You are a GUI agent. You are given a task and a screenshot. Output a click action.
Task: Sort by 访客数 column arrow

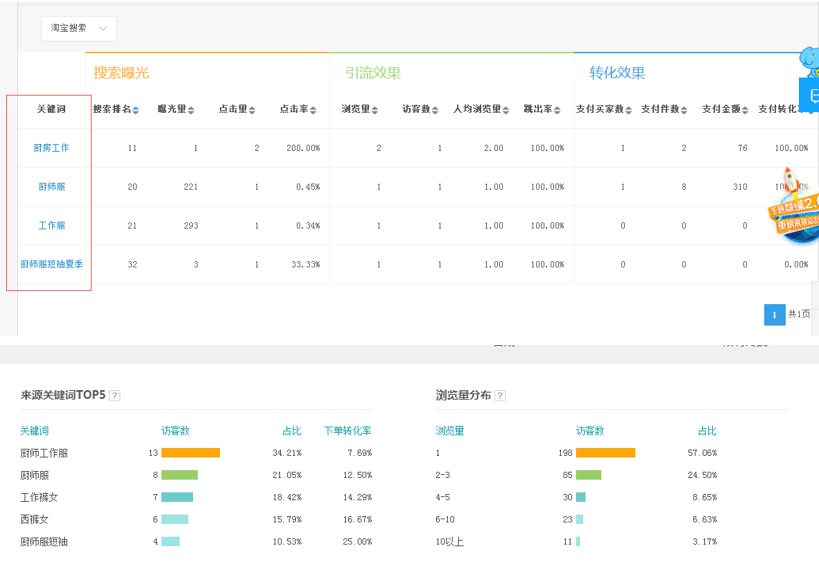coord(435,110)
